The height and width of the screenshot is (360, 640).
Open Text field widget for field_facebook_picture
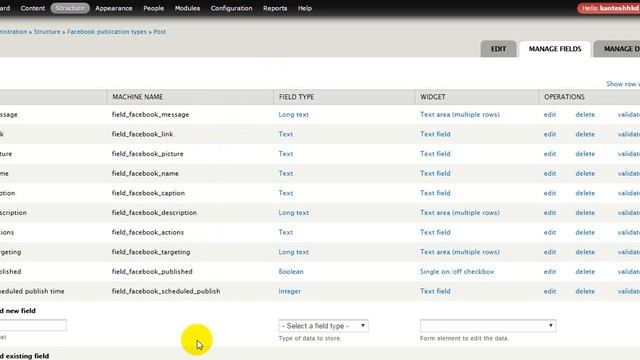click(x=436, y=154)
